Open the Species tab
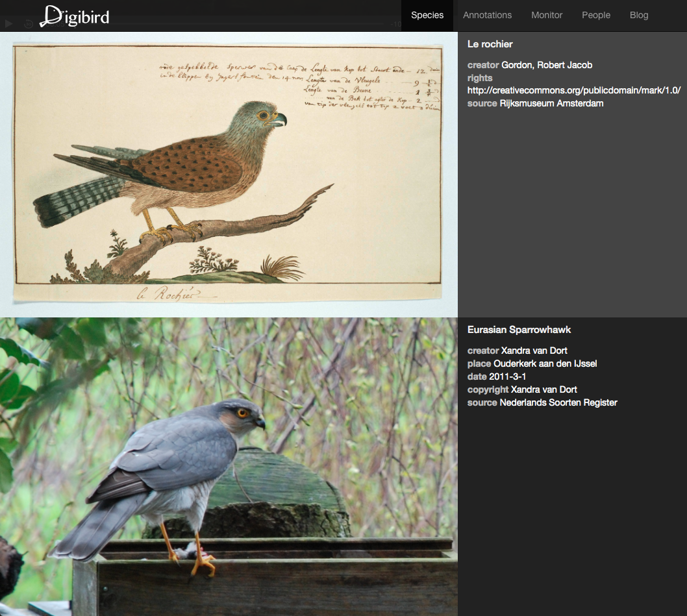This screenshot has height=616, width=687. 427,16
